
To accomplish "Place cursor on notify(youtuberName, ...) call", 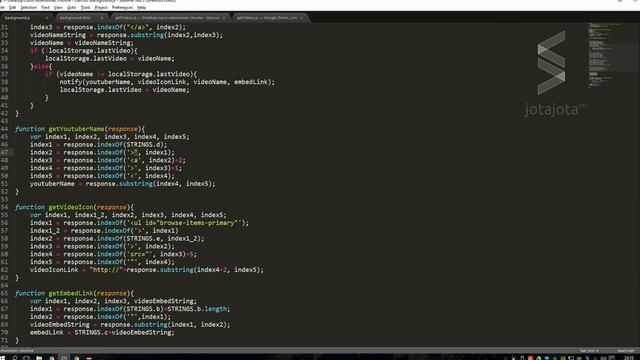I will [167, 82].
